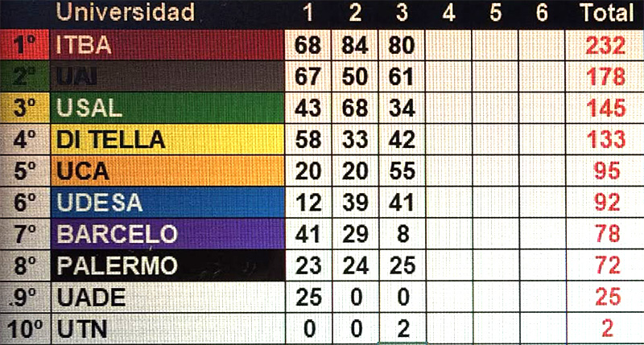The width and height of the screenshot is (644, 345).
Task: Click the 1º ranking cell
Action: [x=25, y=45]
